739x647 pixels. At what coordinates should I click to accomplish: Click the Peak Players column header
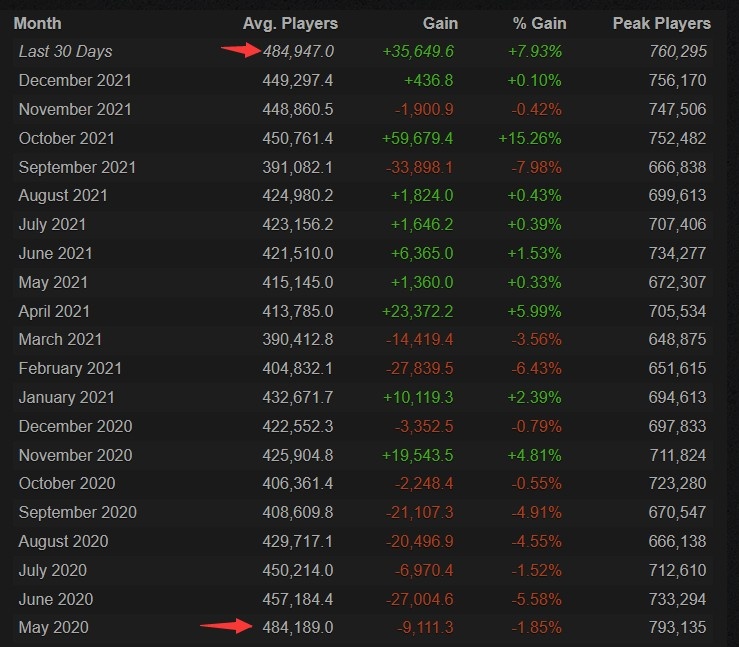tap(662, 23)
